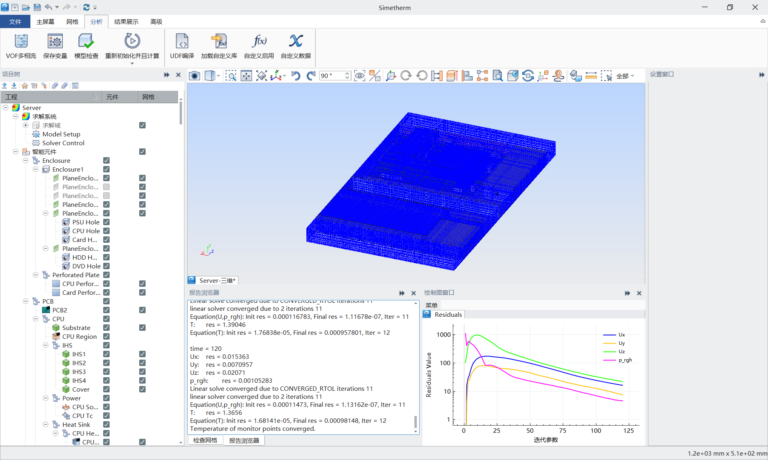Close the 项目树 panel
768x460 pixels.
[178, 75]
